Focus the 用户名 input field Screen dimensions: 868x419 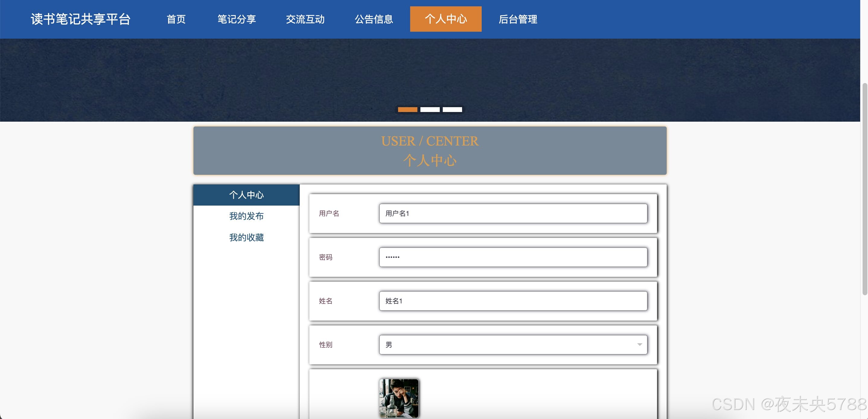pyautogui.click(x=513, y=213)
